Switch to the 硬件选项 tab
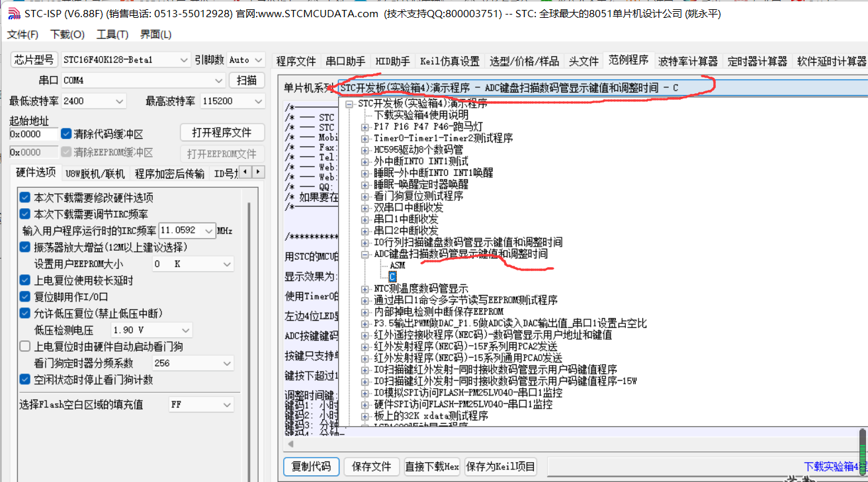Image resolution: width=868 pixels, height=482 pixels. click(x=36, y=173)
